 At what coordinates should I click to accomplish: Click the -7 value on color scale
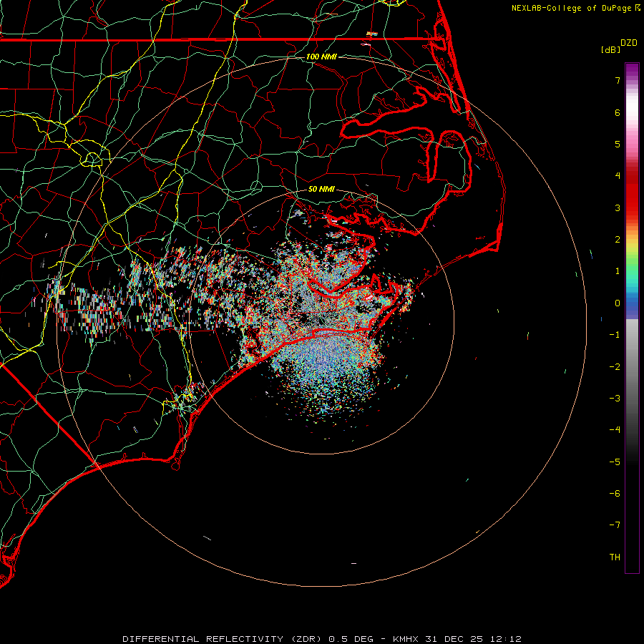pyautogui.click(x=615, y=525)
